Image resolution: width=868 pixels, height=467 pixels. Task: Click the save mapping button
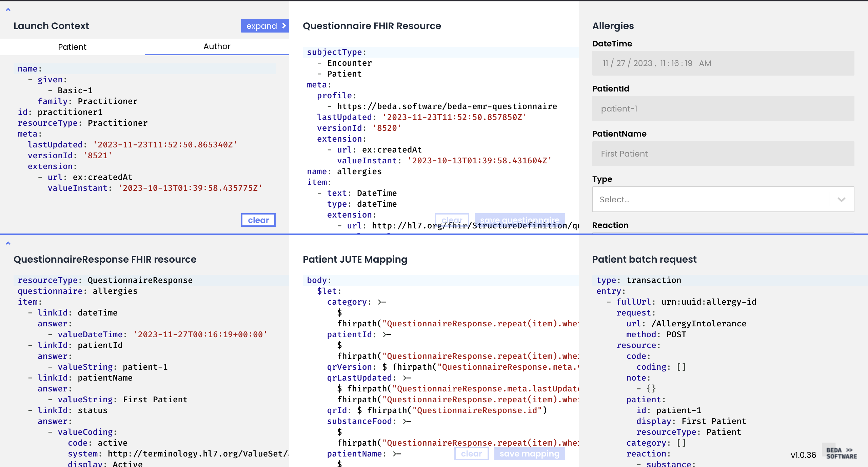pyautogui.click(x=530, y=454)
